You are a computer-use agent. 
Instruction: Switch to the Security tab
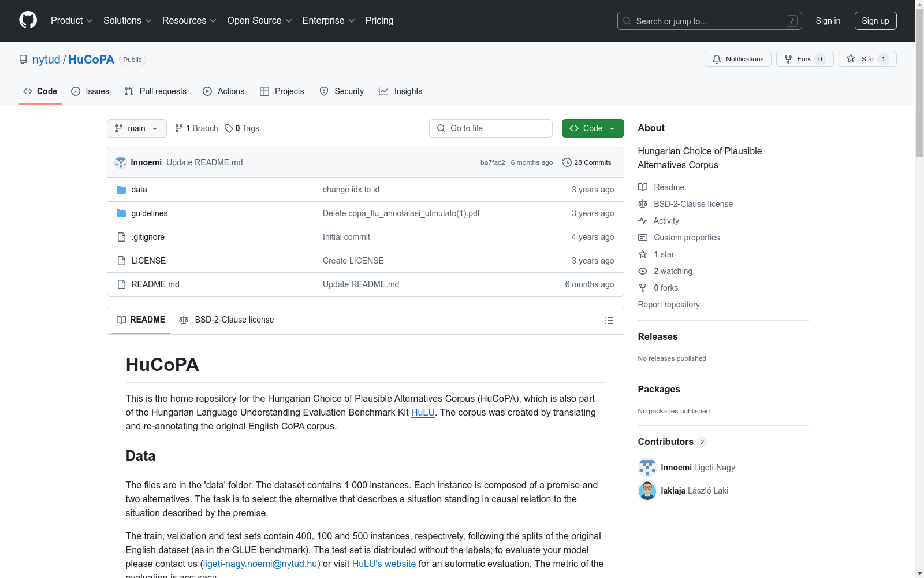coord(342,91)
